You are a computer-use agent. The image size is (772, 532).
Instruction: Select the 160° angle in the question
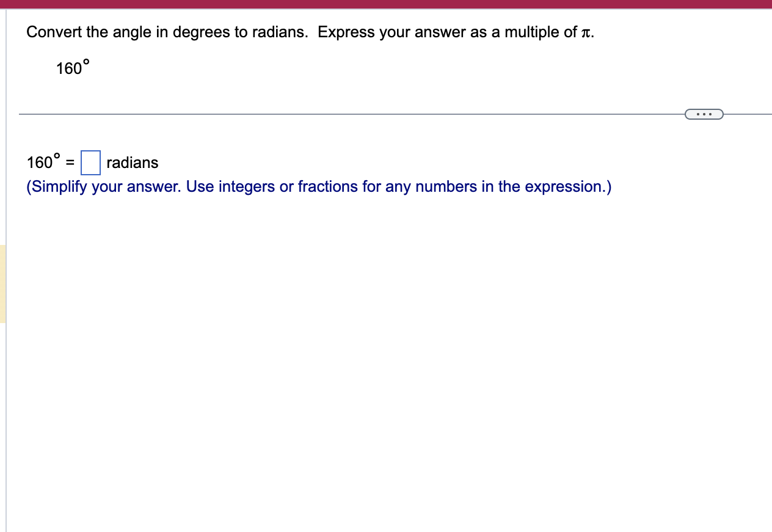pyautogui.click(x=69, y=68)
